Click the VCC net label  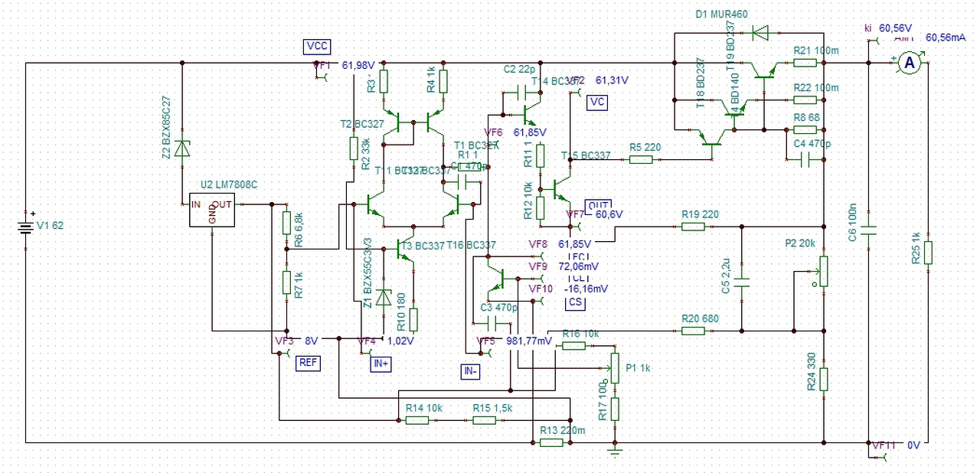[318, 47]
